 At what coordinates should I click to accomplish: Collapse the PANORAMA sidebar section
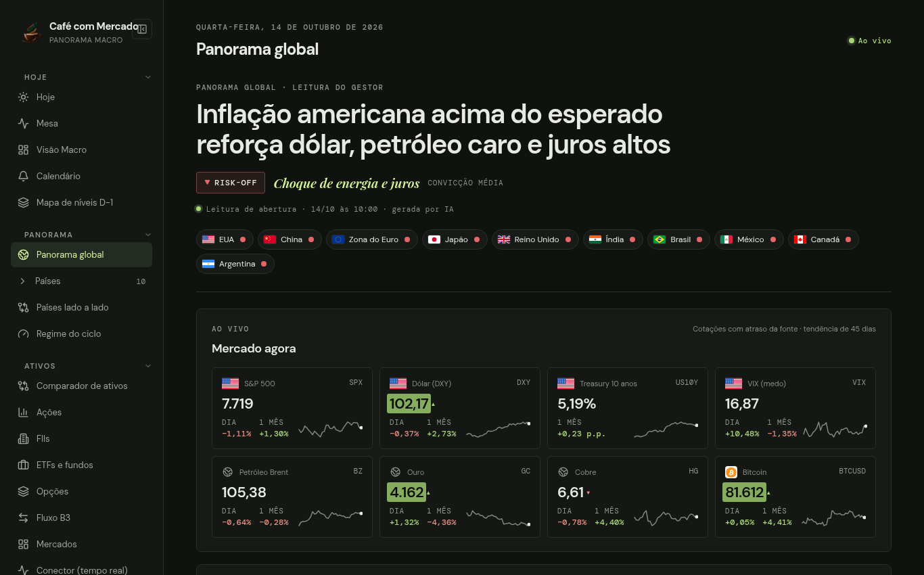click(148, 235)
